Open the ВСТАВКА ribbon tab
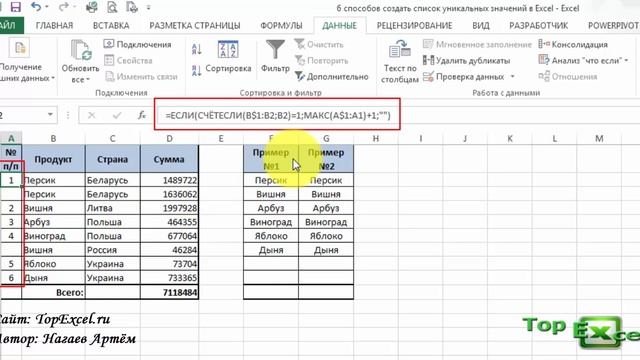The image size is (640, 360). tap(111, 25)
